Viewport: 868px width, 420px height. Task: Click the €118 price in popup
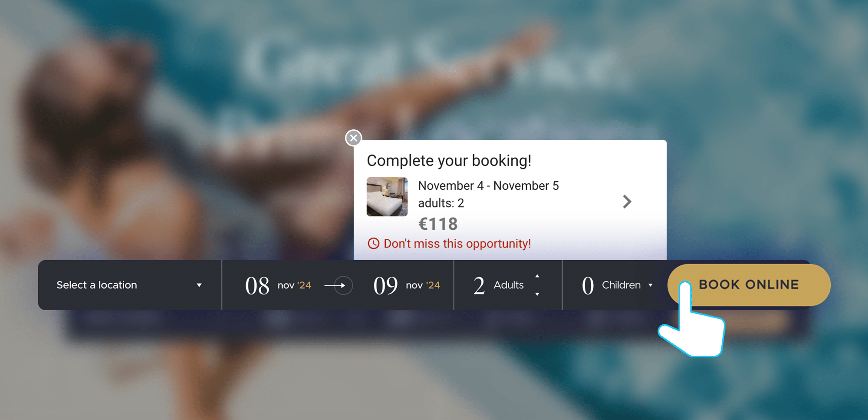click(x=437, y=224)
